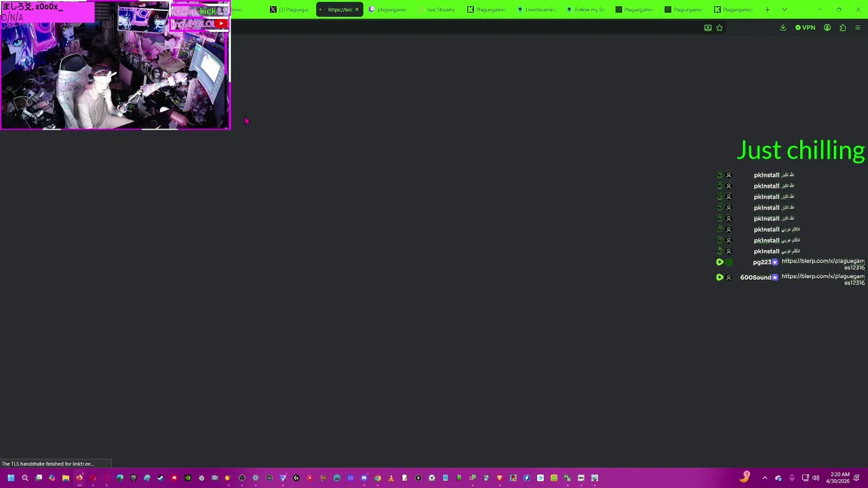Open File Explorer from the taskbar
The height and width of the screenshot is (488, 868).
[66, 478]
